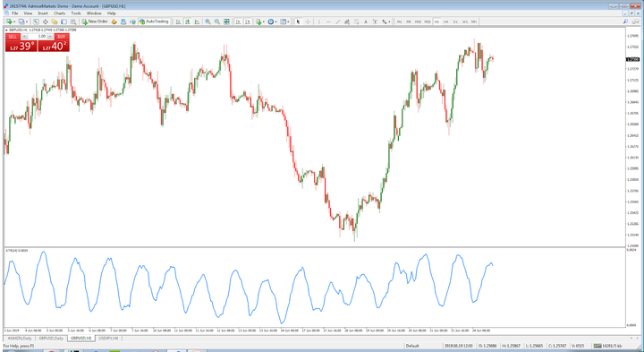
Task: Switch timeframe to M30
Action: 428,21
